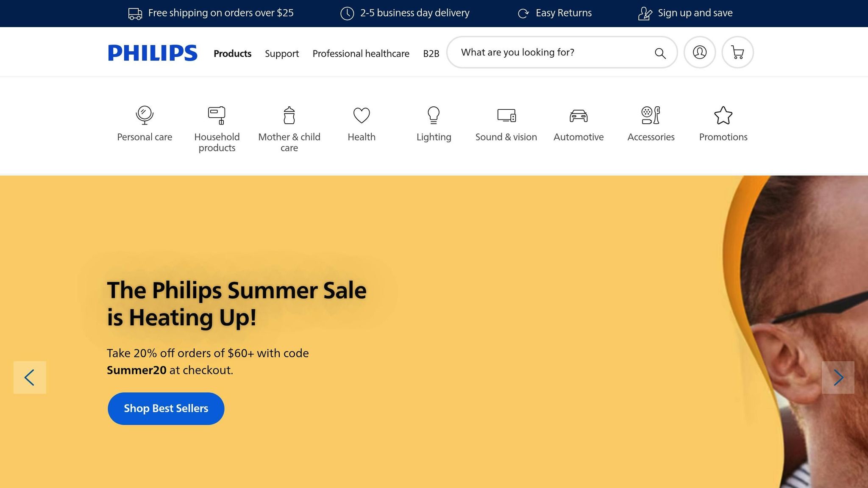The image size is (868, 488).
Task: Open the user account icon
Action: [x=700, y=52]
